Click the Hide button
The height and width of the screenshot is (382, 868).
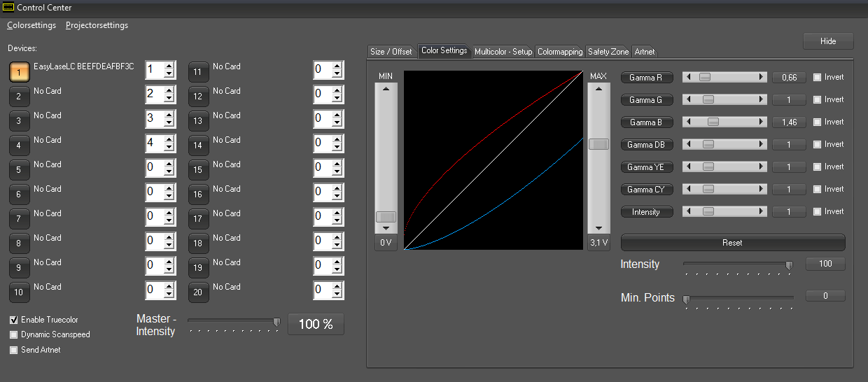pos(828,41)
